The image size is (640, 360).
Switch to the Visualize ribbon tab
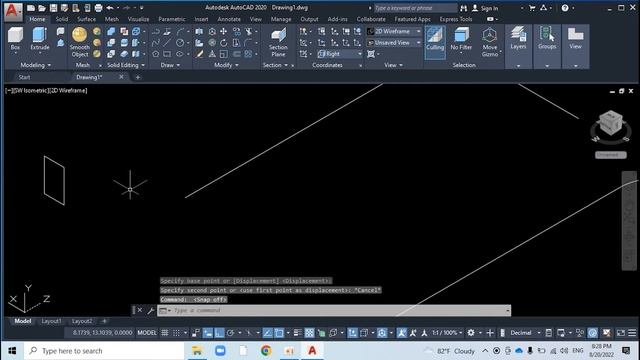pos(138,19)
